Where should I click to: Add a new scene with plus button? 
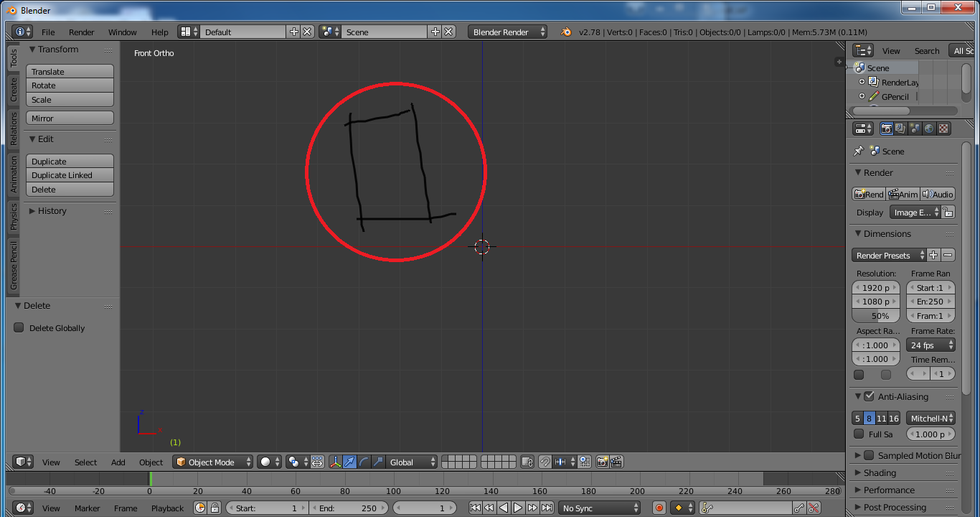(x=435, y=32)
